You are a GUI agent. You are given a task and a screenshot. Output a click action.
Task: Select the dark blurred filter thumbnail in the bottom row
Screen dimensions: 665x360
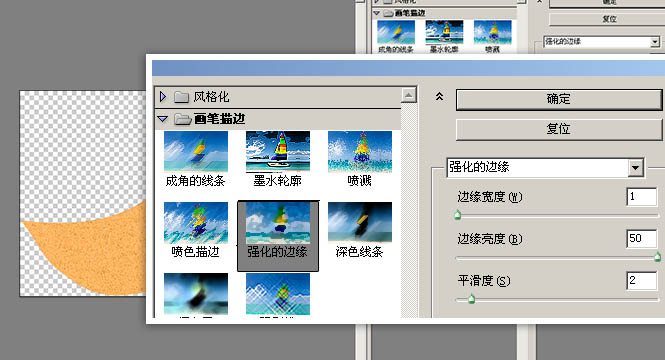[196, 294]
